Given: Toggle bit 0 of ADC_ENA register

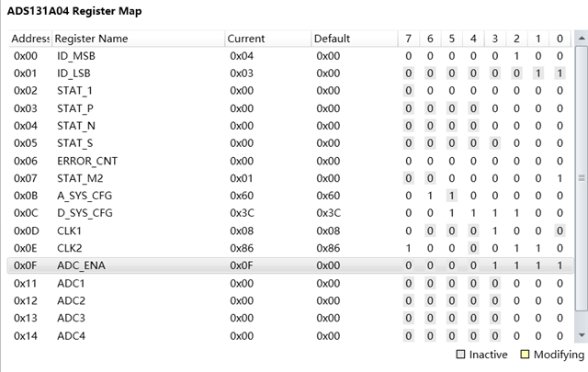Looking at the screenshot, I should pyautogui.click(x=560, y=265).
